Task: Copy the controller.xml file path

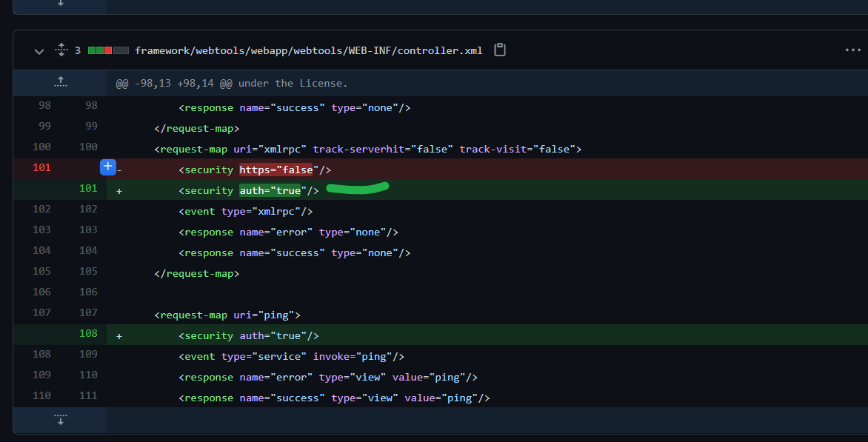Action: 500,50
